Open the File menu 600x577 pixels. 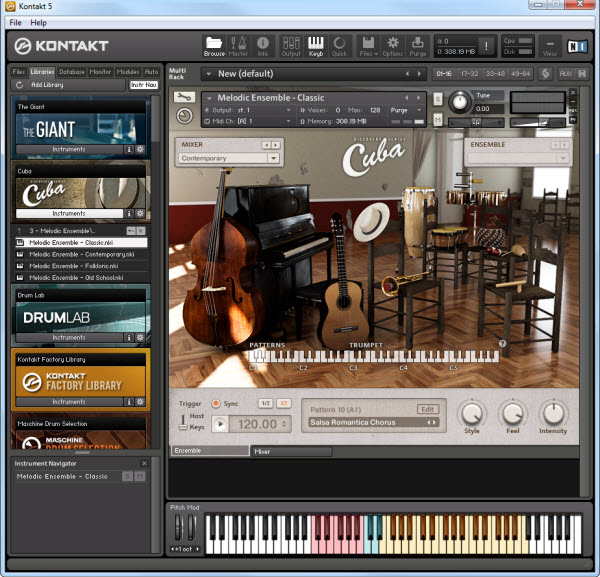tap(15, 23)
